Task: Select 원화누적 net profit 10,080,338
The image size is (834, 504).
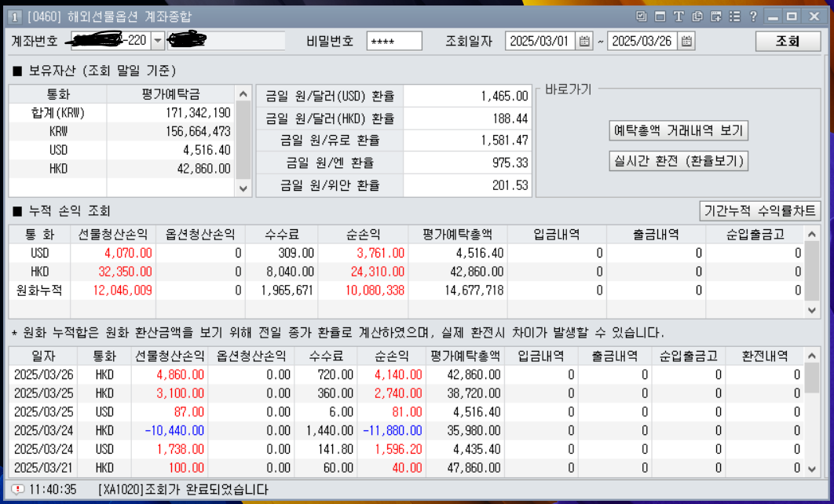Action: 375,290
